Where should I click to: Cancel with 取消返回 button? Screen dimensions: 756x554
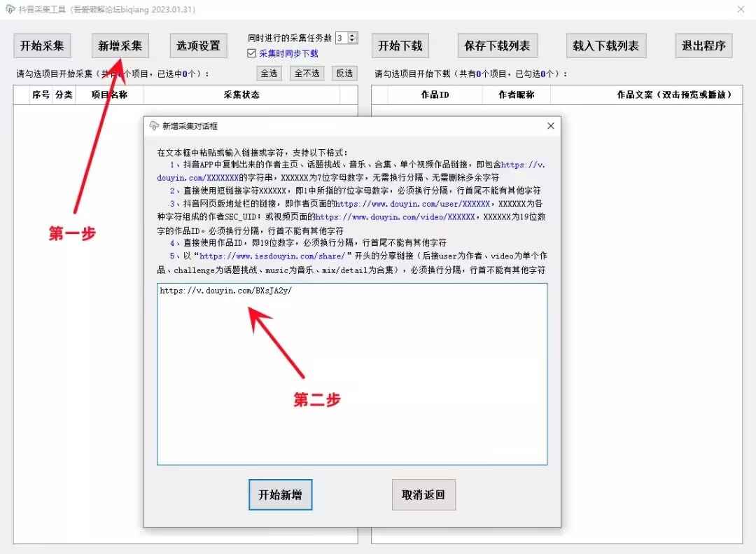click(423, 494)
